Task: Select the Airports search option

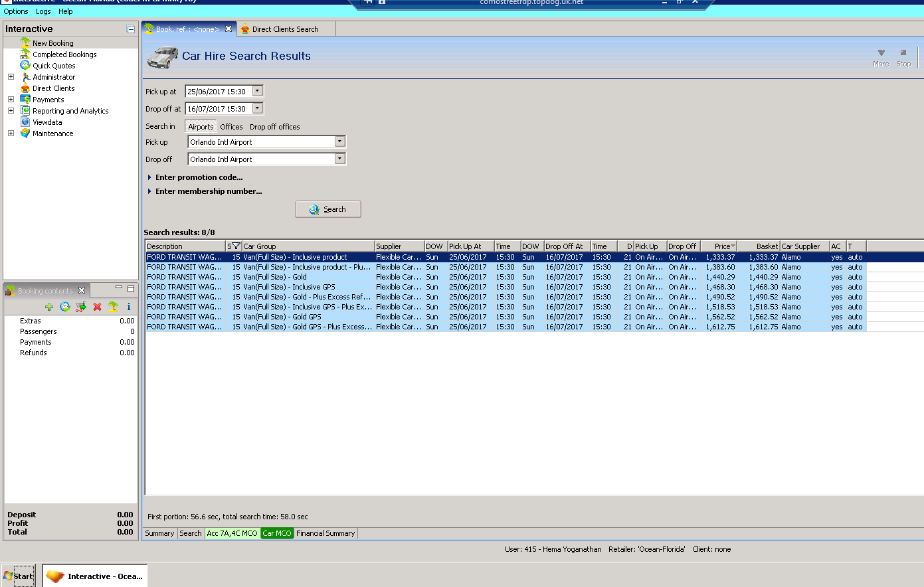Action: (201, 127)
